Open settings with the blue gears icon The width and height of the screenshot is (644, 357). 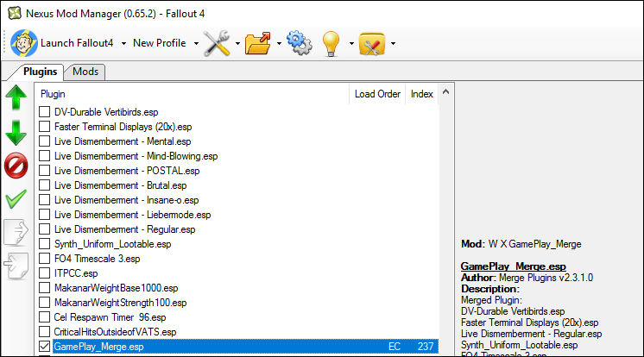point(300,43)
